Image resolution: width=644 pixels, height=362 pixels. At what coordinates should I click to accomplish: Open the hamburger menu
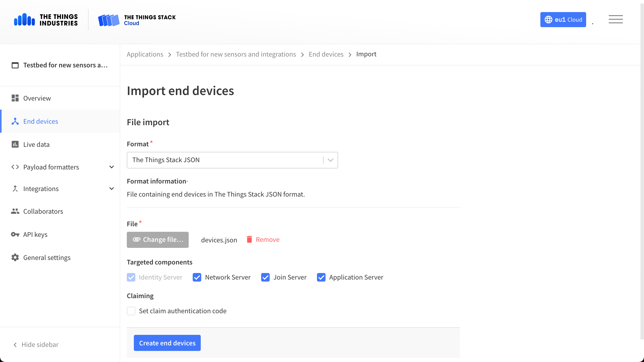(616, 19)
